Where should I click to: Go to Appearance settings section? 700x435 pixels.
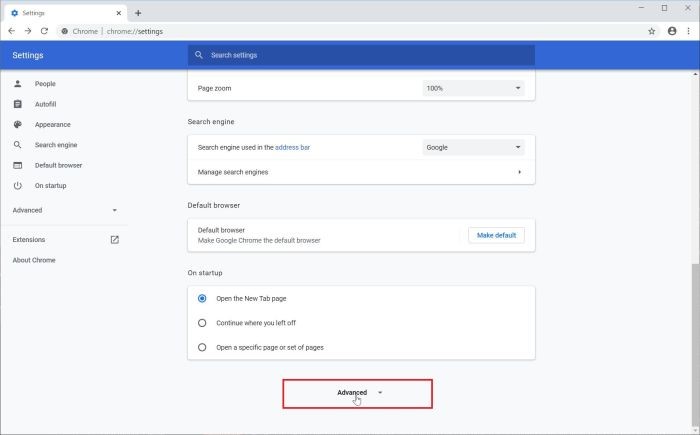click(x=53, y=125)
